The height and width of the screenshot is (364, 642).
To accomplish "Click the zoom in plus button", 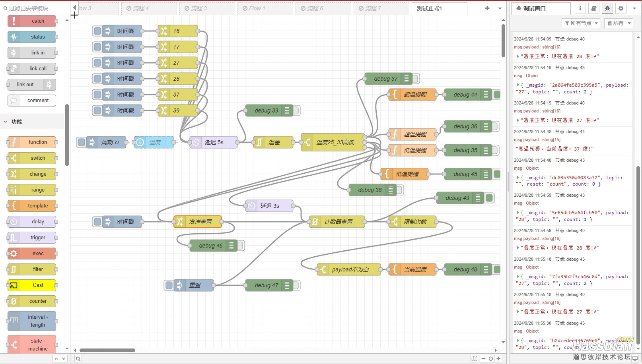I will tap(498, 359).
